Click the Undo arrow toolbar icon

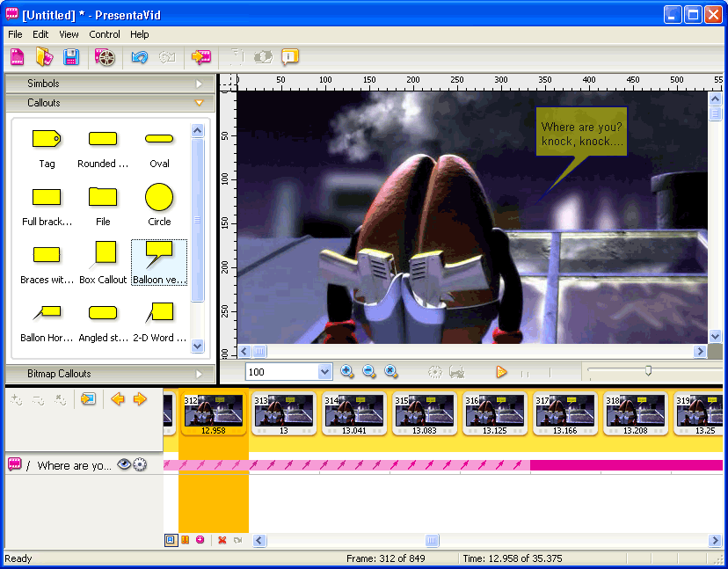(x=139, y=57)
